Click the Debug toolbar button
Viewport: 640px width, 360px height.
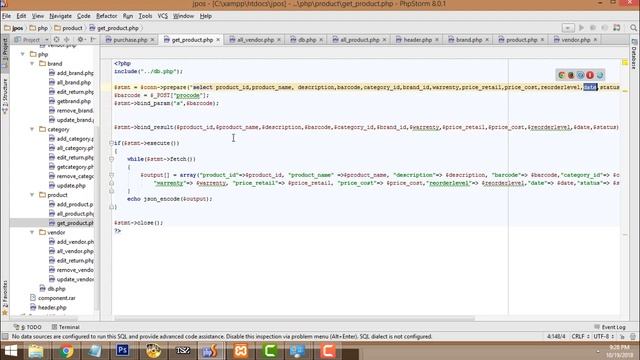tap(593, 28)
